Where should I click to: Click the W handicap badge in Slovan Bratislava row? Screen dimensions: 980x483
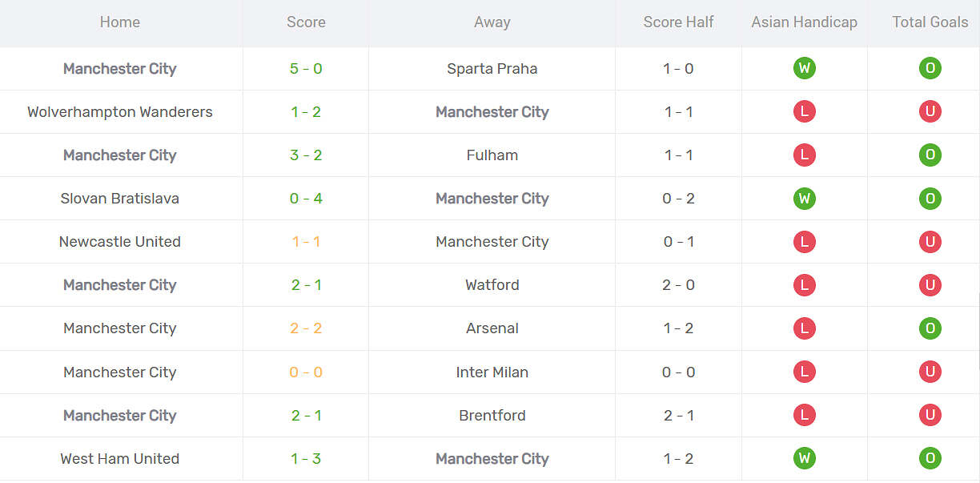[x=804, y=199]
